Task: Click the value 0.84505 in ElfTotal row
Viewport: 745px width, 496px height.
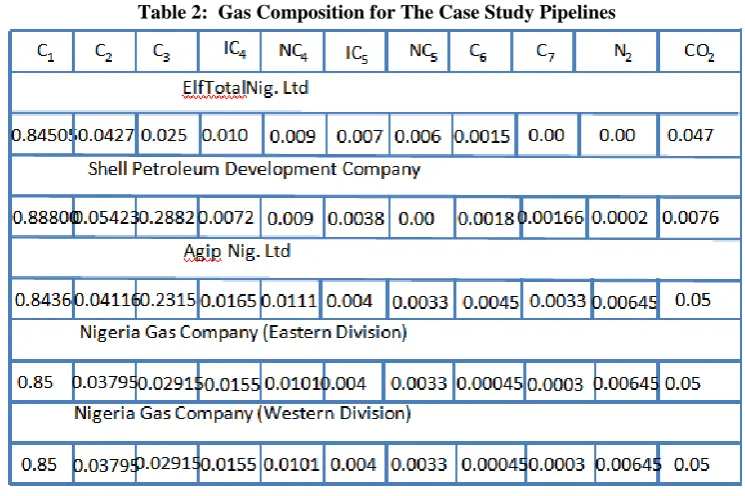Action: (x=43, y=135)
